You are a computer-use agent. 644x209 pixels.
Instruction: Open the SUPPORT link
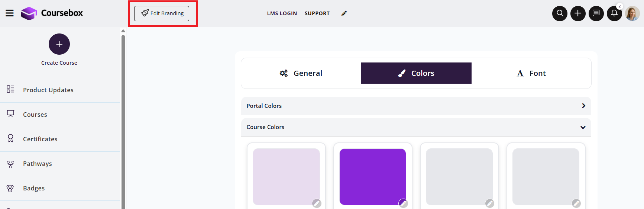(317, 13)
